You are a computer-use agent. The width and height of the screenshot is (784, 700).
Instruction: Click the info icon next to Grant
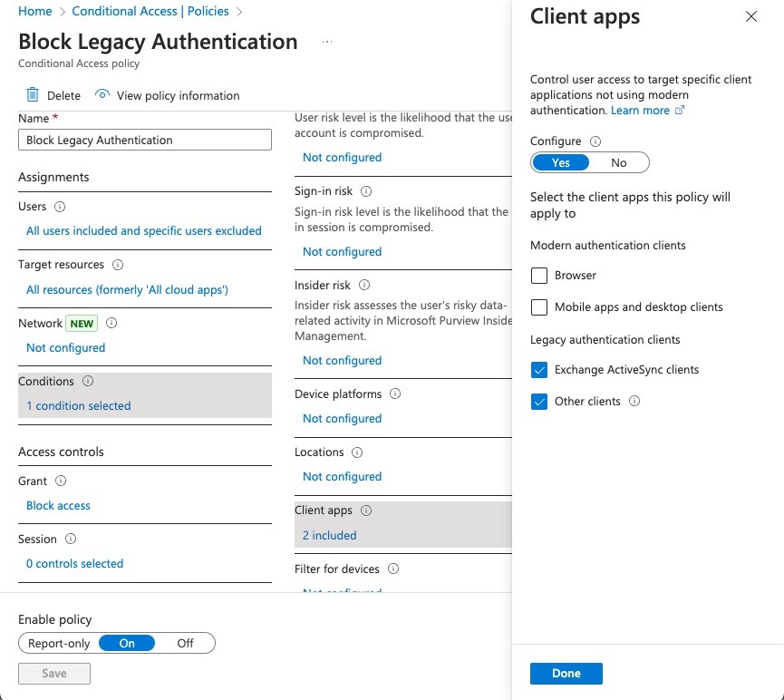coord(61,481)
